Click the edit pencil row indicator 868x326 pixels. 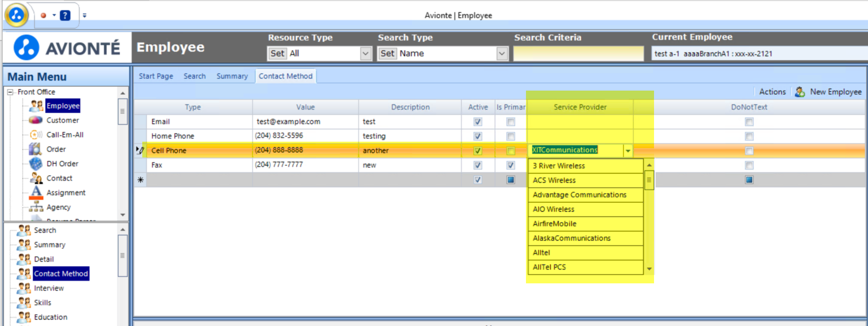click(140, 150)
